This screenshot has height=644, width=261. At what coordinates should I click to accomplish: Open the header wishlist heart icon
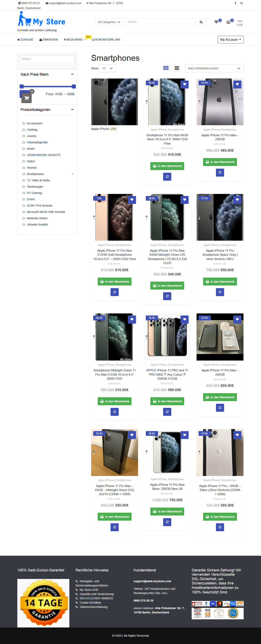coord(217,22)
